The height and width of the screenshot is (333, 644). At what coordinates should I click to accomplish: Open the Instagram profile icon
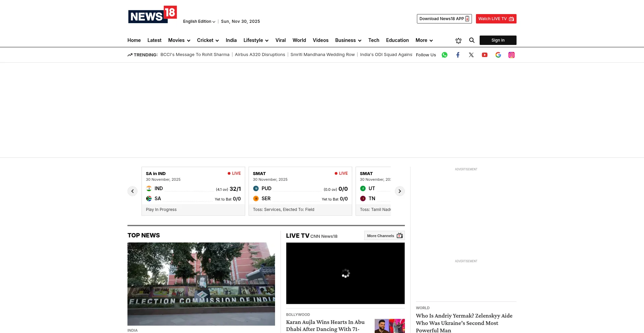pyautogui.click(x=512, y=55)
